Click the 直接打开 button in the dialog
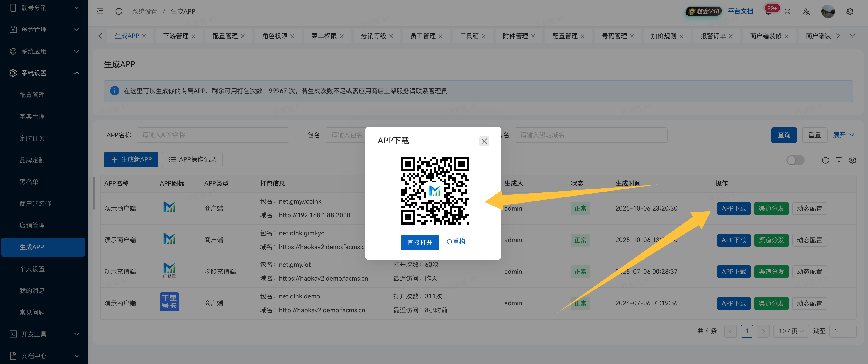The width and height of the screenshot is (868, 364). tap(419, 243)
